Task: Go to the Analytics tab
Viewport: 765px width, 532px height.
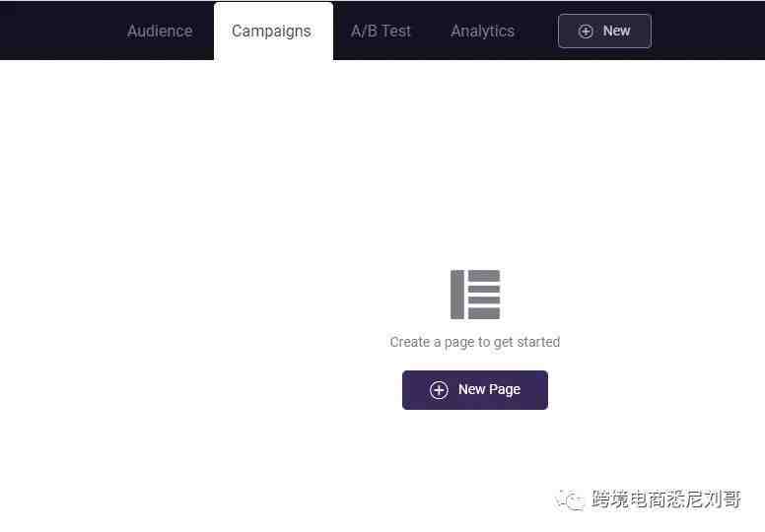Action: [x=482, y=32]
